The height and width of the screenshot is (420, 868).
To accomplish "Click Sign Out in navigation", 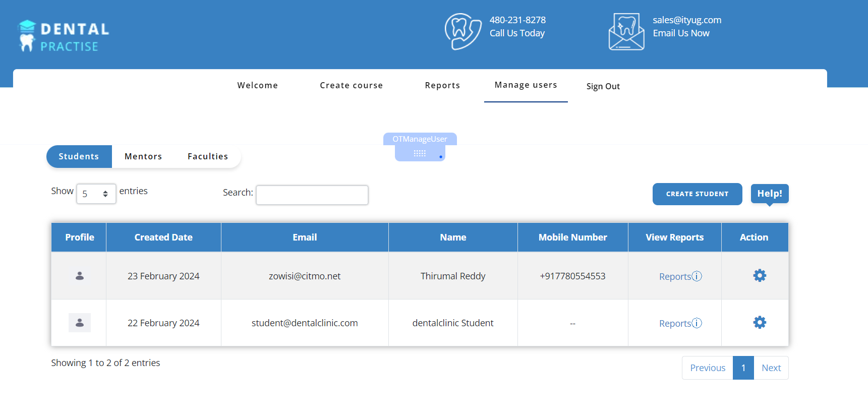I will tap(603, 86).
